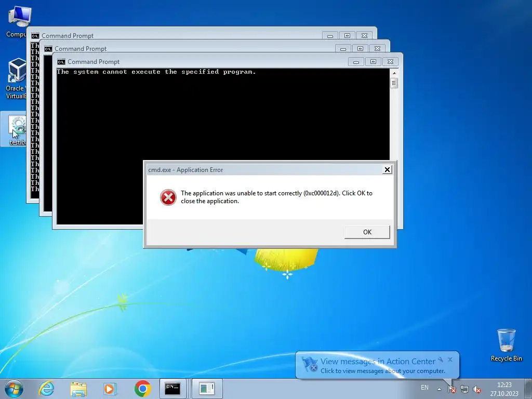This screenshot has height=399, width=532.
Task: Open the rearmost Command Prompt window's title icon
Action: point(35,36)
